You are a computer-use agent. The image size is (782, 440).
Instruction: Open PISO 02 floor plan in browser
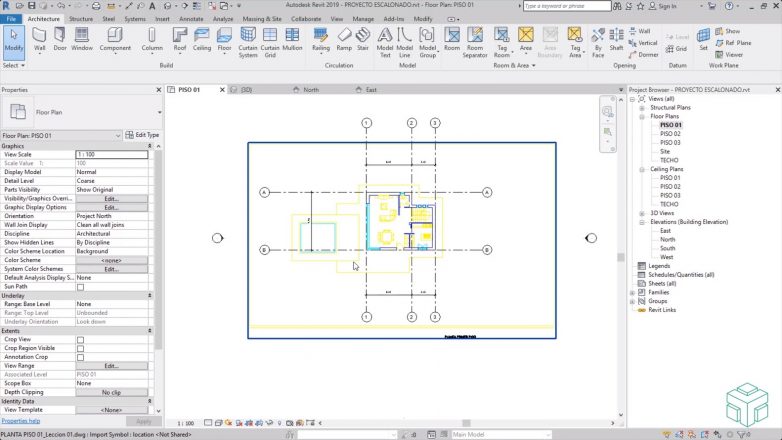[671, 133]
